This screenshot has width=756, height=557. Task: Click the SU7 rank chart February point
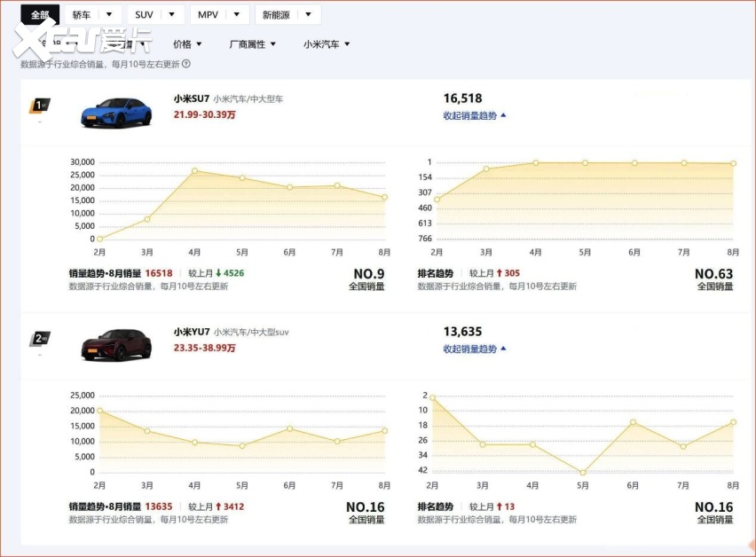point(437,199)
